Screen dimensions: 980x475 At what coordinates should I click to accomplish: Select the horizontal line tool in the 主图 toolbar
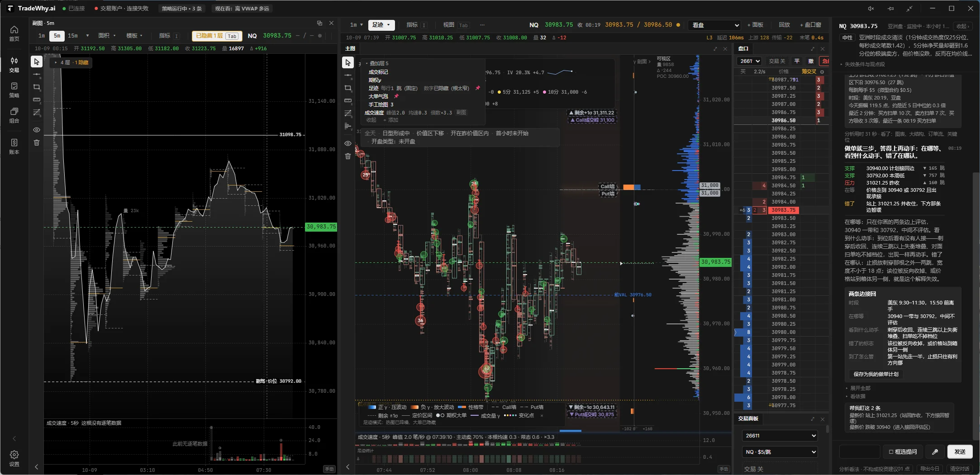pos(348,75)
